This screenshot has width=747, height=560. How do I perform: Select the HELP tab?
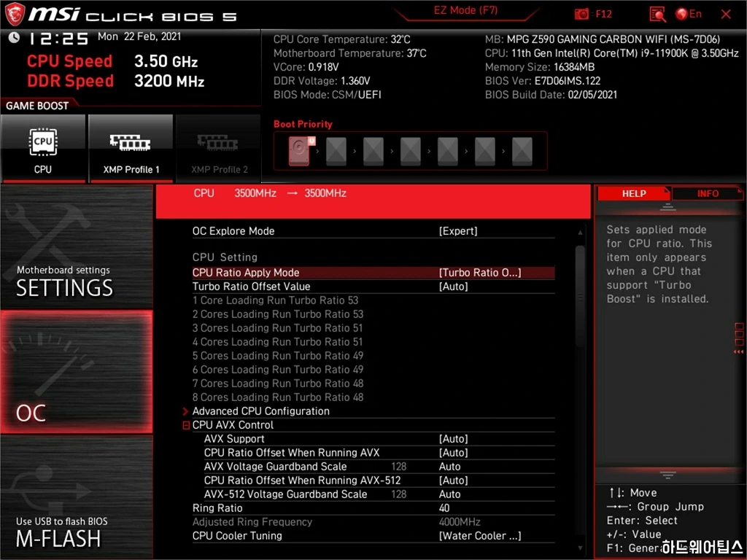(633, 193)
